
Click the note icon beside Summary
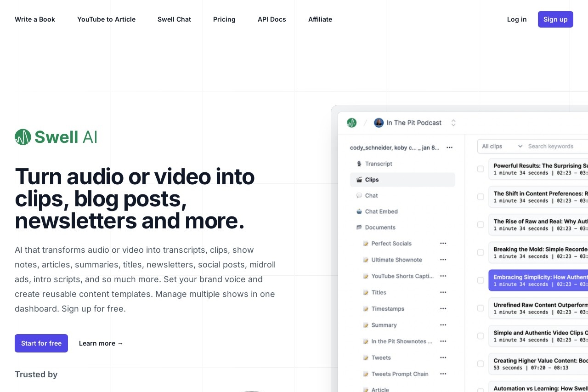(x=366, y=325)
